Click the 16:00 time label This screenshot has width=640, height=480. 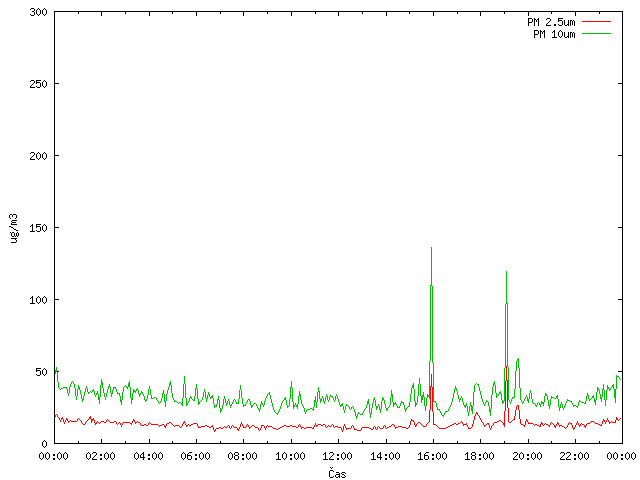432,456
